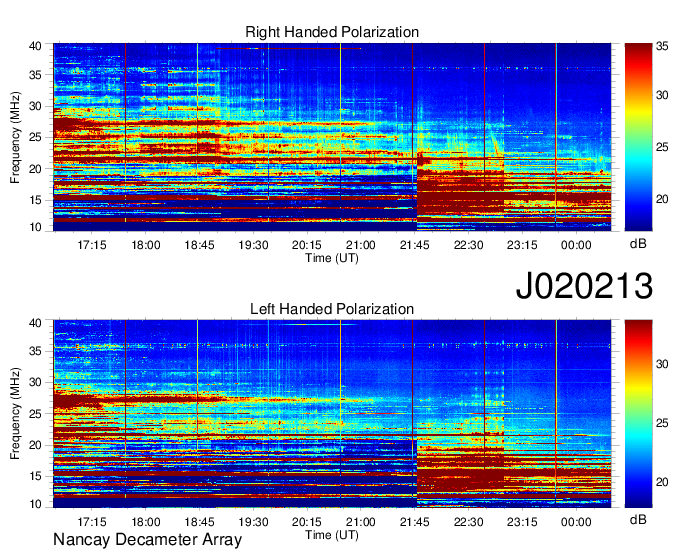Image resolution: width=680 pixels, height=552 pixels.
Task: Click the 35 MHz tick on the Right Handed frequency axis
Action: click(x=35, y=75)
